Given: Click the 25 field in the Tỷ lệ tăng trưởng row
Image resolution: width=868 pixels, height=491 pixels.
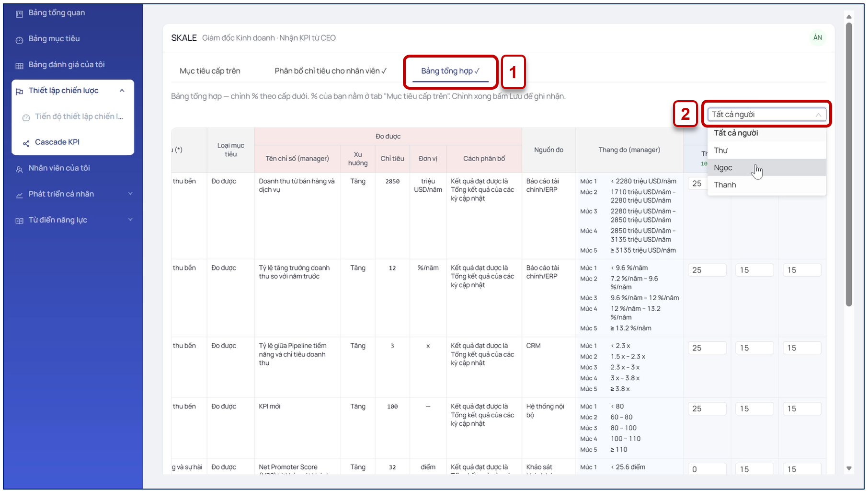Looking at the screenshot, I should [x=707, y=270].
